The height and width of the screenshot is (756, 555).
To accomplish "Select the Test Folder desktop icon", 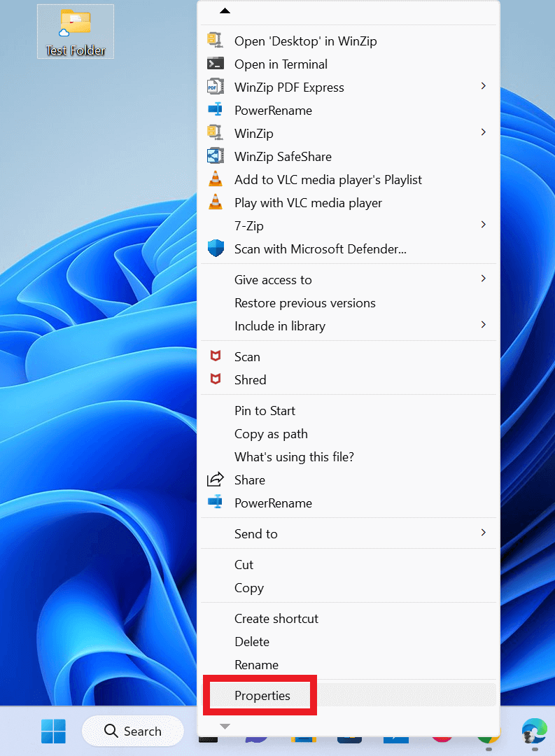I will (76, 31).
